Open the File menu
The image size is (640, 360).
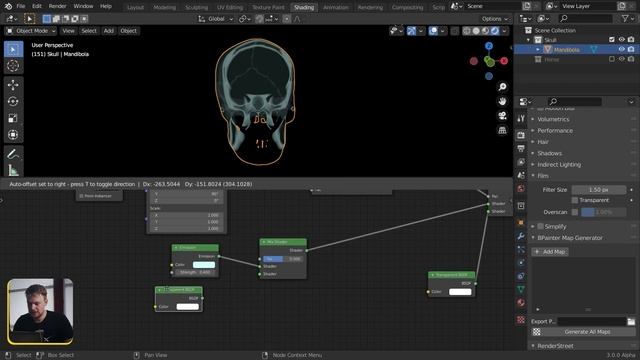[x=21, y=6]
